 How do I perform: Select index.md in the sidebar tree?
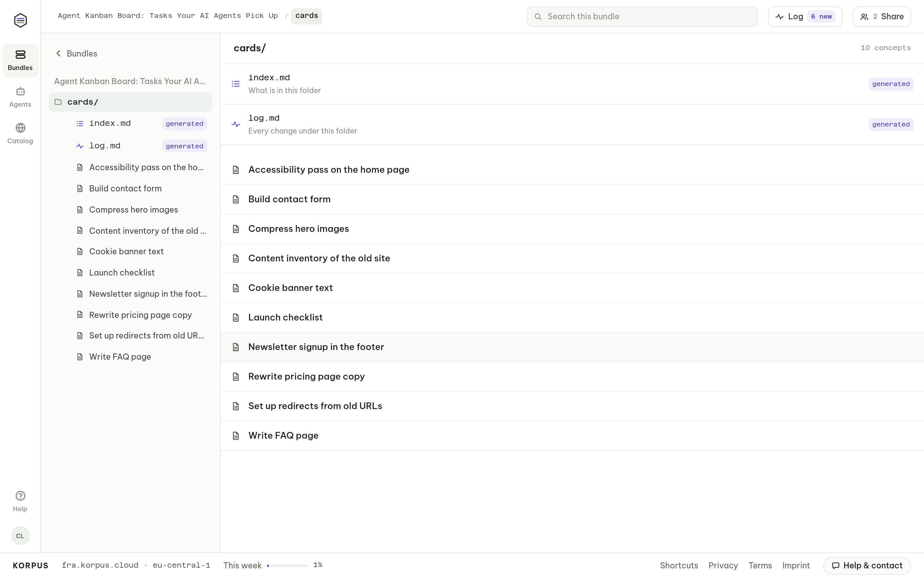click(x=141, y=124)
